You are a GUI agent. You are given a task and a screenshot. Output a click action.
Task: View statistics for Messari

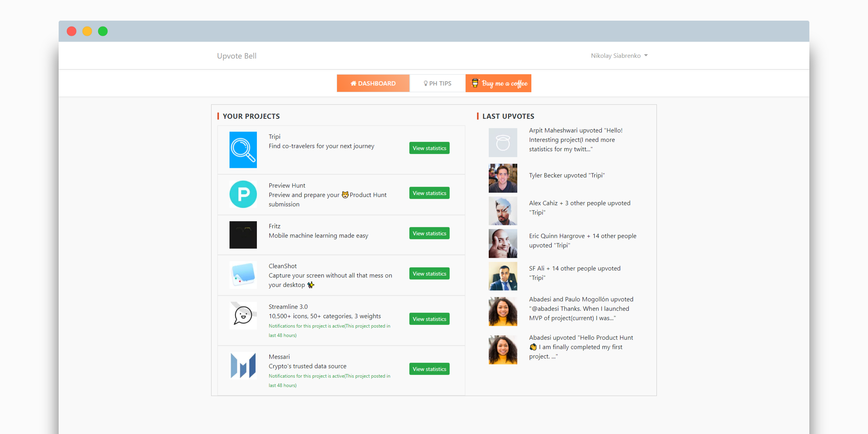pos(429,369)
